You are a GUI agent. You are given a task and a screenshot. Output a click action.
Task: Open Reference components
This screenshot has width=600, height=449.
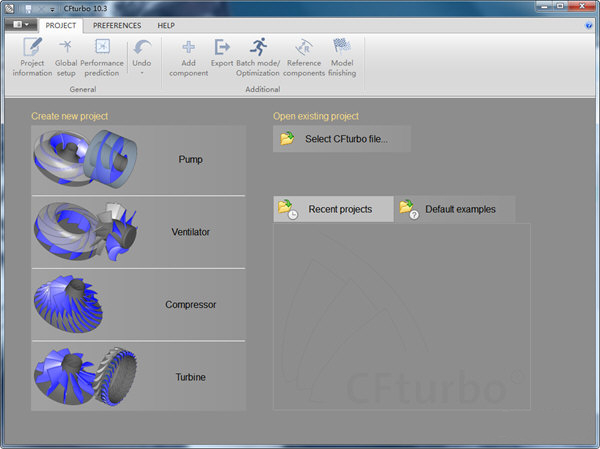tap(304, 57)
